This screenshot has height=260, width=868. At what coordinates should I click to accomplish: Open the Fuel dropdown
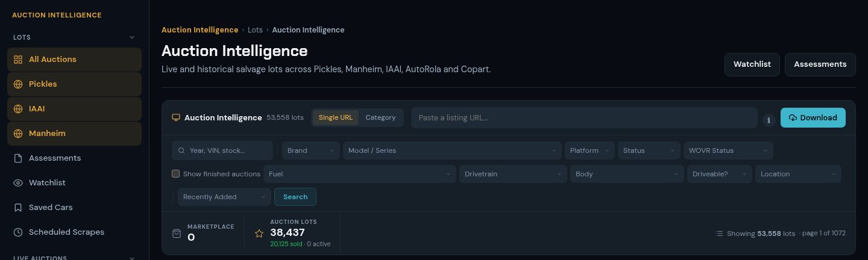(x=360, y=174)
